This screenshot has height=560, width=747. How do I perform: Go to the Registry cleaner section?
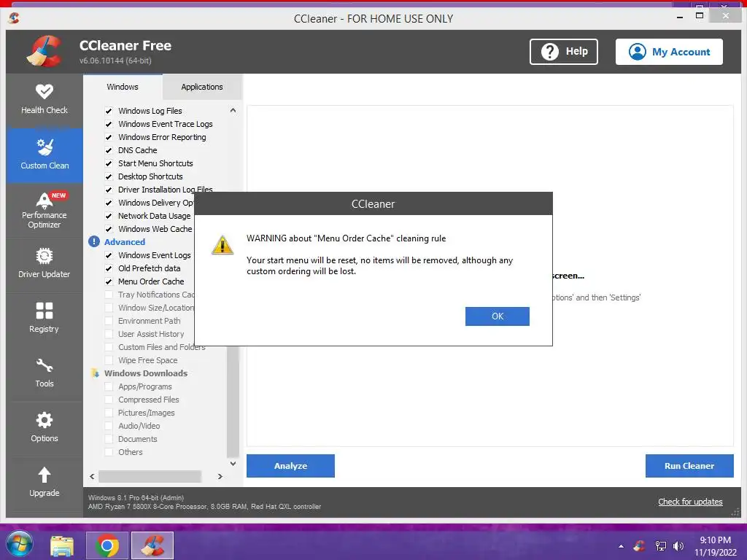[44, 318]
